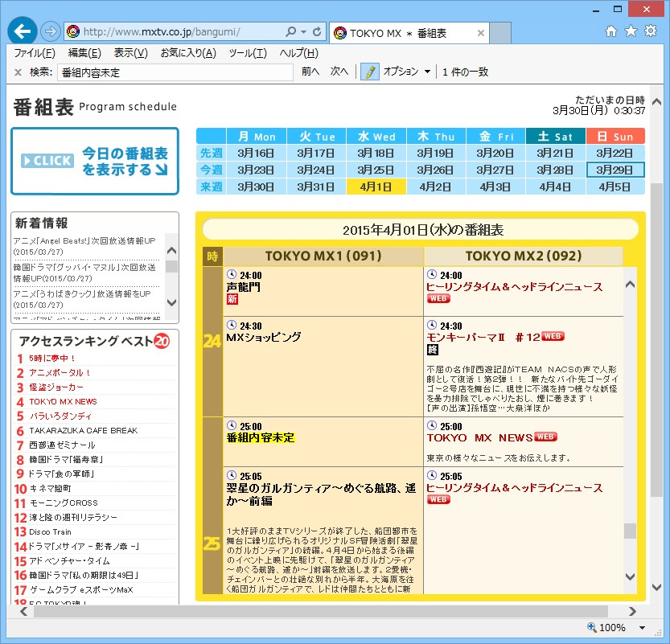This screenshot has width=670, height=644.
Task: Click the clock icon beside MX2 24:30 モンキーパーマ
Action: [x=432, y=325]
